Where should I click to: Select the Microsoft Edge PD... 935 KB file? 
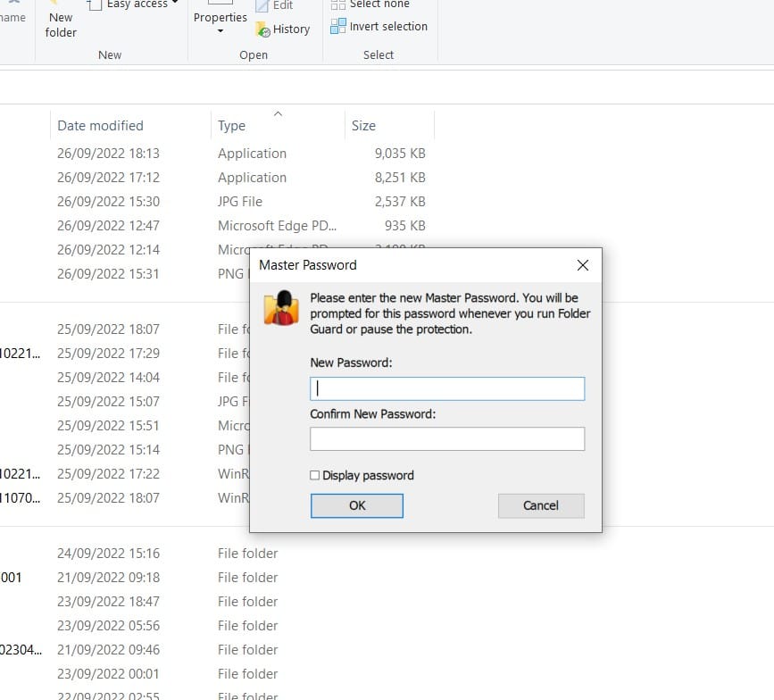(217, 226)
